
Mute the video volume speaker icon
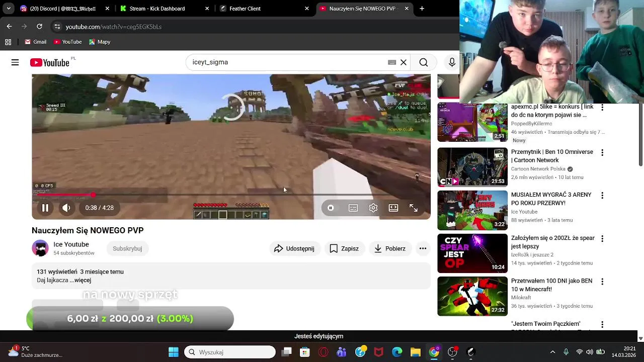point(66,208)
